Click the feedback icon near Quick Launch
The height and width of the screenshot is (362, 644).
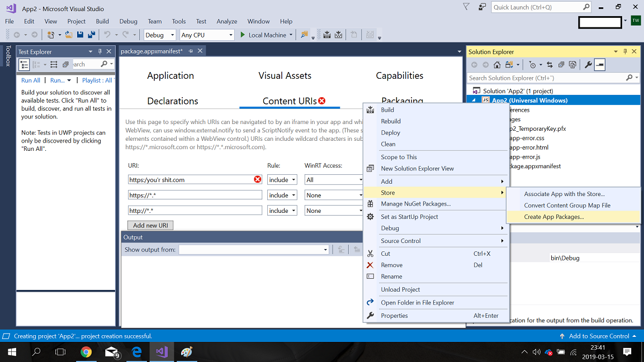coord(482,7)
